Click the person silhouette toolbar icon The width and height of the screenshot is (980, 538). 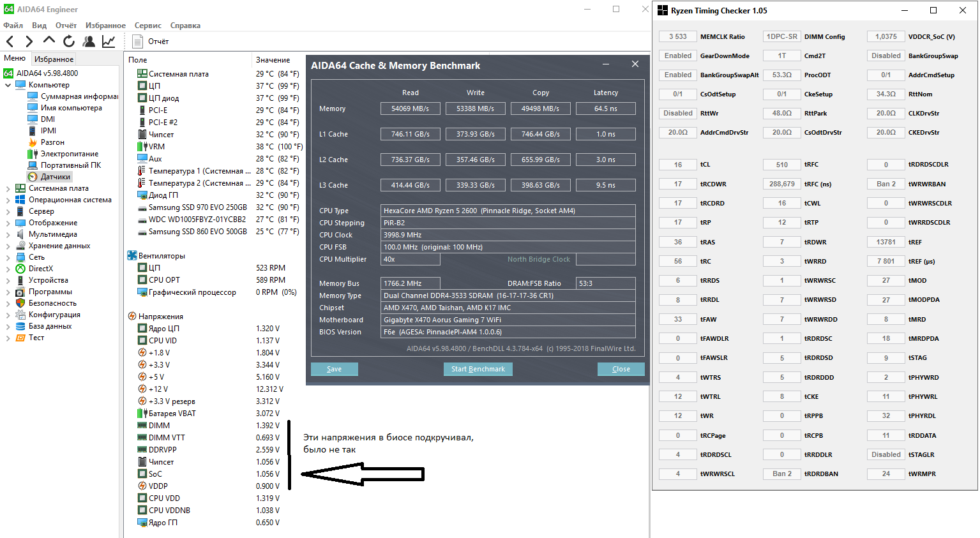tap(89, 41)
